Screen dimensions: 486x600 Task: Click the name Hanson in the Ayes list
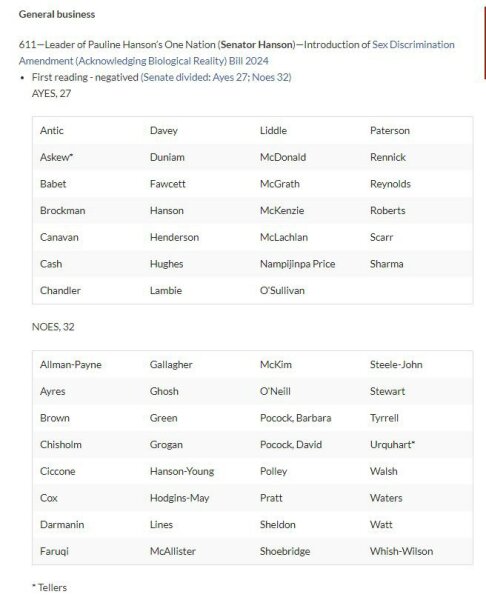[x=166, y=210]
